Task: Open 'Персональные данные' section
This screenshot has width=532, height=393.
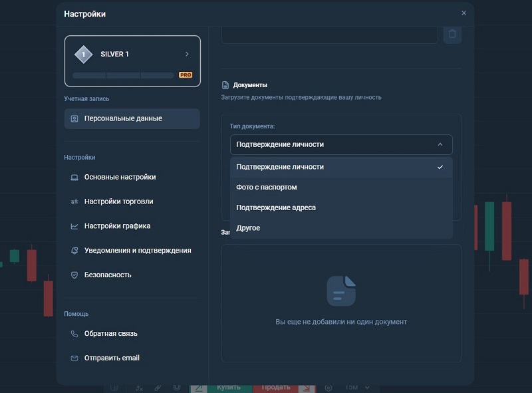Action: pos(132,118)
